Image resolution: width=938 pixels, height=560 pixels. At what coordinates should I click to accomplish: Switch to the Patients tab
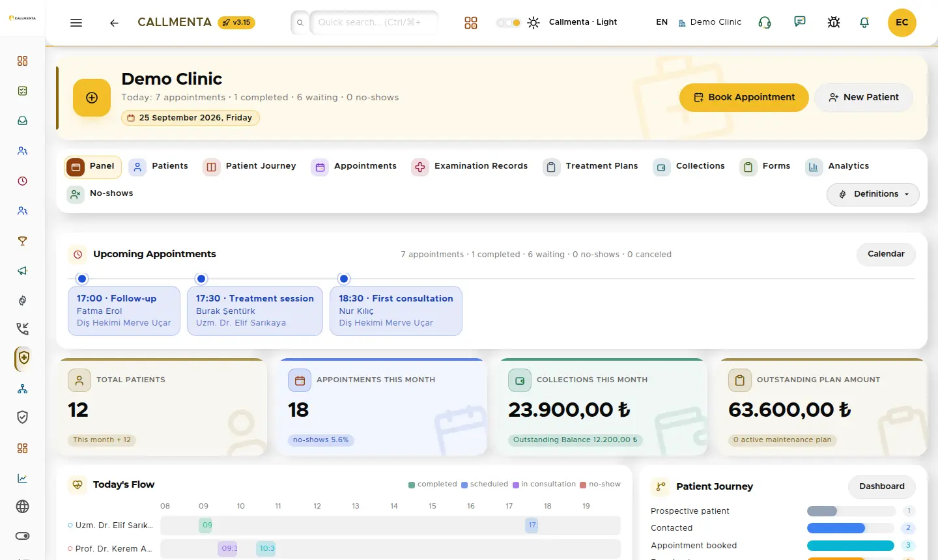[x=158, y=167]
